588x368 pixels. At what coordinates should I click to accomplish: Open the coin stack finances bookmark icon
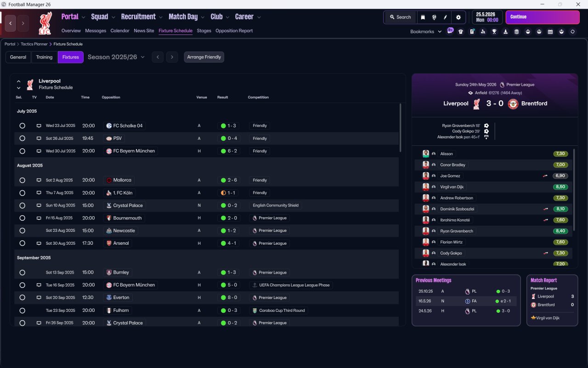(x=517, y=32)
